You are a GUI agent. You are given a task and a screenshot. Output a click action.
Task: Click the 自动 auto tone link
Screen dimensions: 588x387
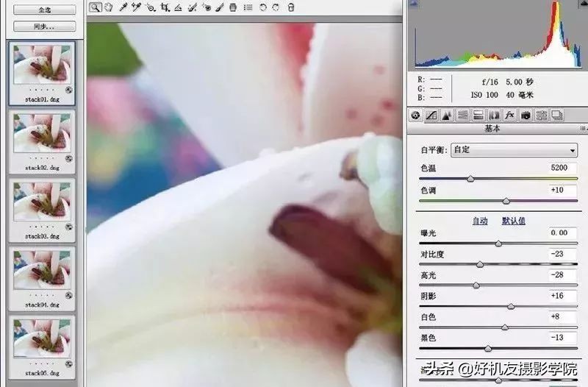tap(480, 221)
